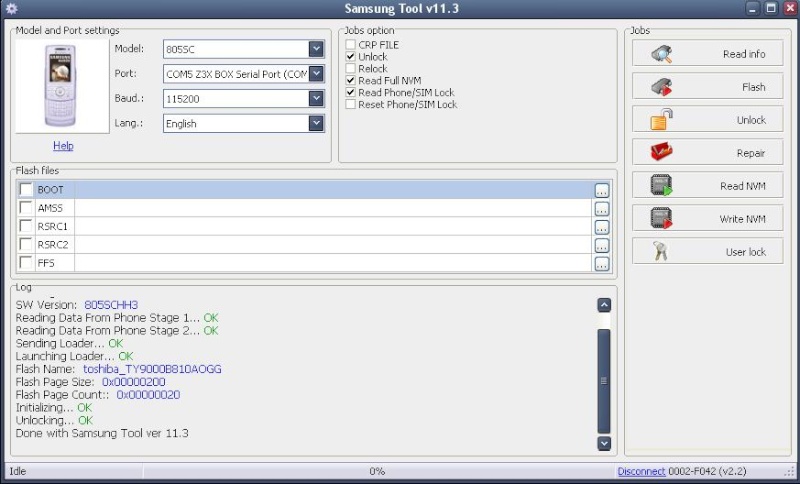Click the log scrollbar thumb
Image resolution: width=800 pixels, height=484 pixels.
coord(604,381)
